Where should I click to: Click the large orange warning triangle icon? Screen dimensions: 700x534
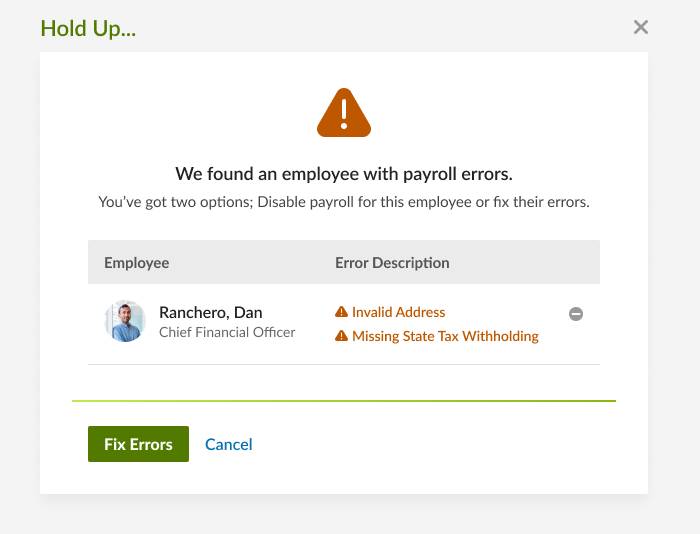(x=344, y=113)
